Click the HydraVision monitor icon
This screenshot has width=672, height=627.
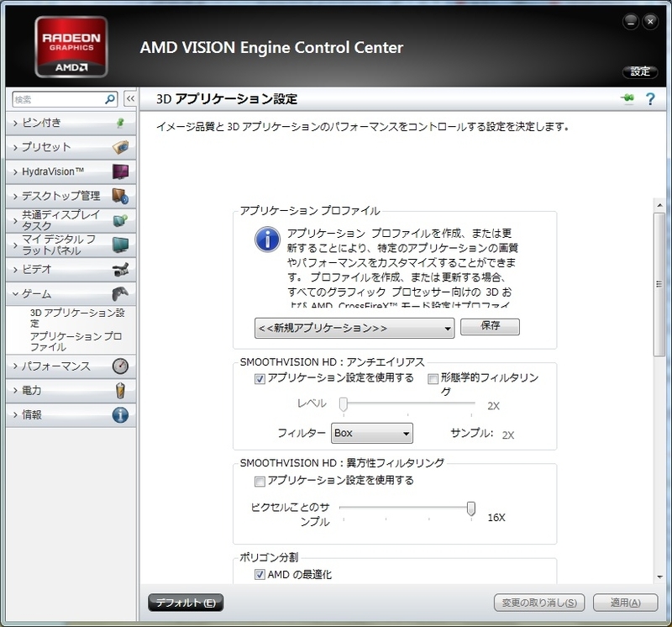pos(120,171)
